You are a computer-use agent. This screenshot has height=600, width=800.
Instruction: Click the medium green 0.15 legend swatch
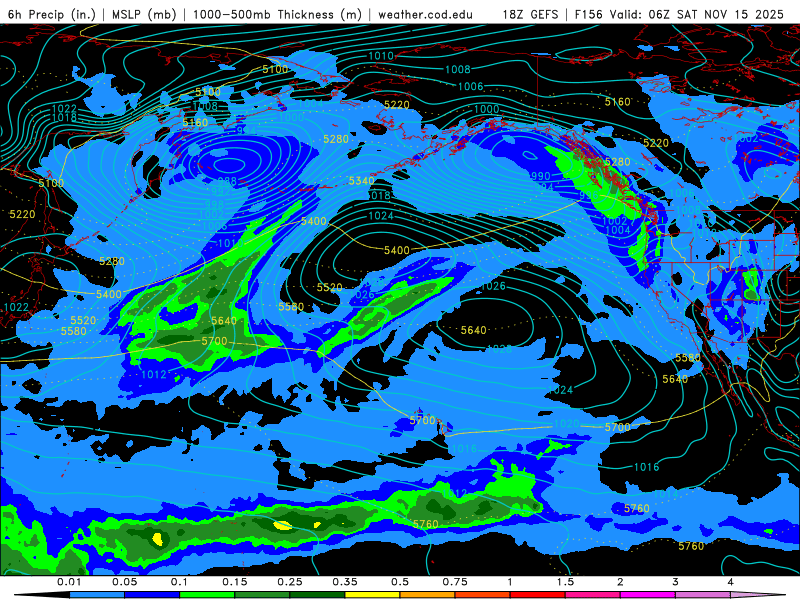click(262, 595)
